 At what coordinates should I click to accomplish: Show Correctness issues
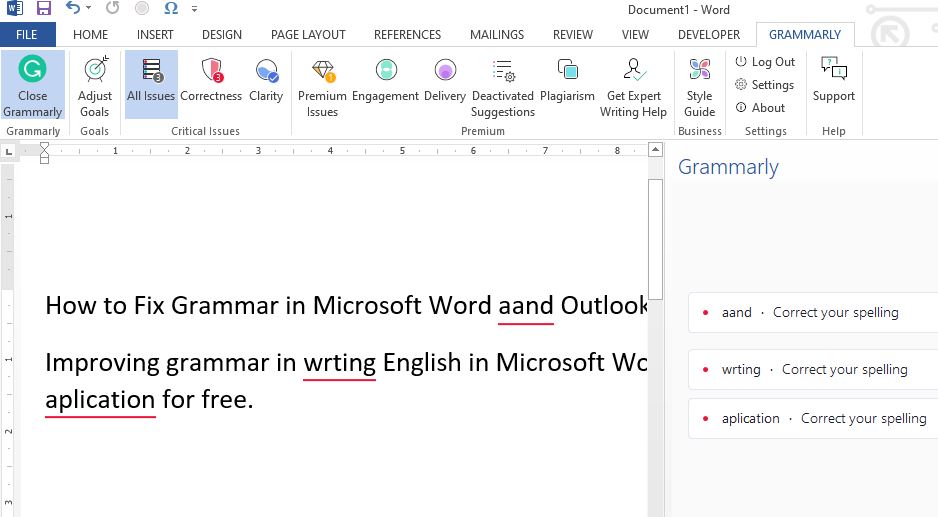[211, 81]
